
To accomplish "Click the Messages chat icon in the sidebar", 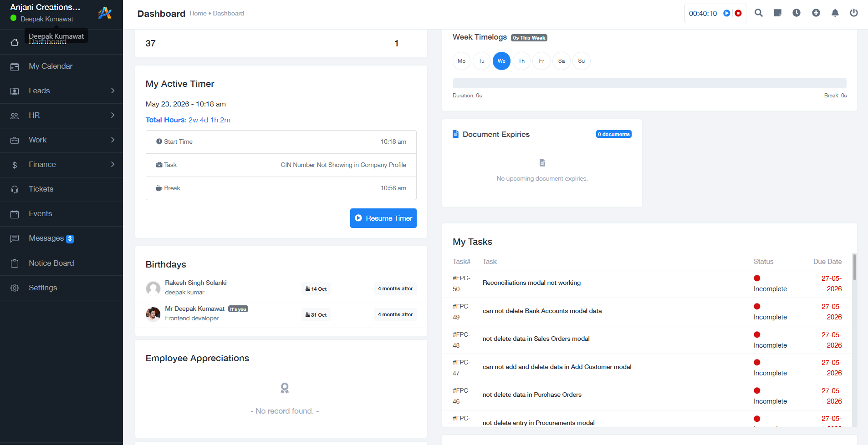I will pyautogui.click(x=15, y=238).
